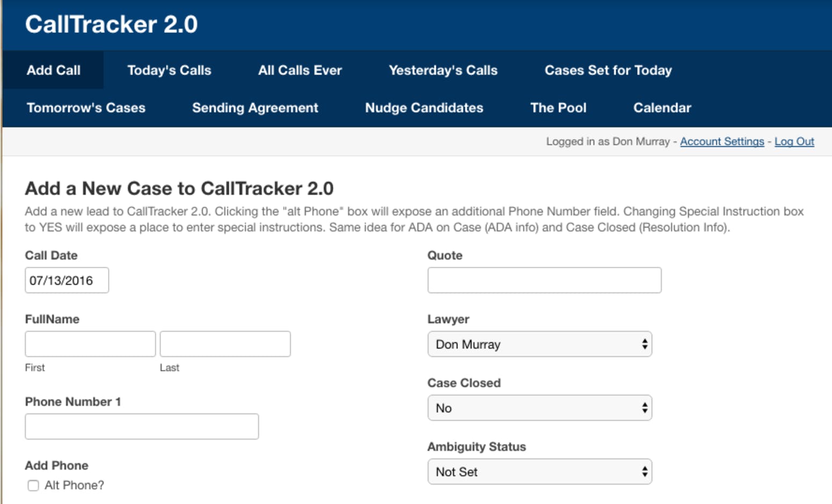Focus the First name field
832x504 pixels.
tap(90, 344)
